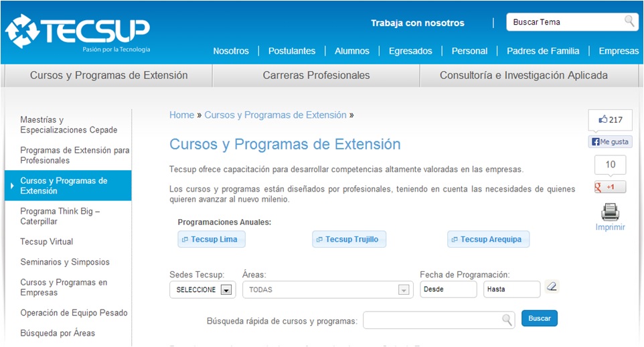Image resolution: width=644 pixels, height=347 pixels.
Task: Open the Tecsup Lima annual schedule
Action: pos(209,239)
